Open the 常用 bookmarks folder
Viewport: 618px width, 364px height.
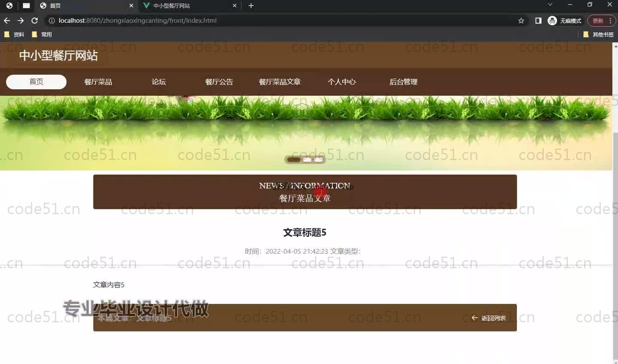(42, 34)
